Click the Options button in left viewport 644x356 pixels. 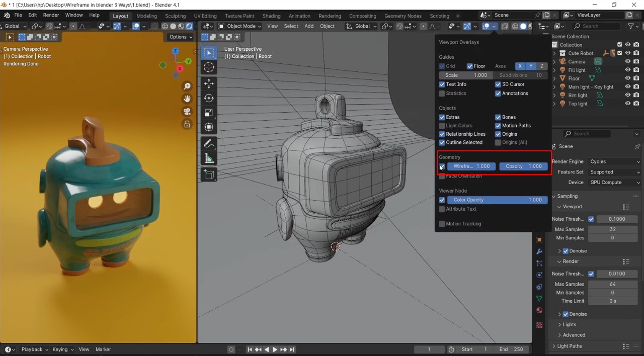[180, 37]
